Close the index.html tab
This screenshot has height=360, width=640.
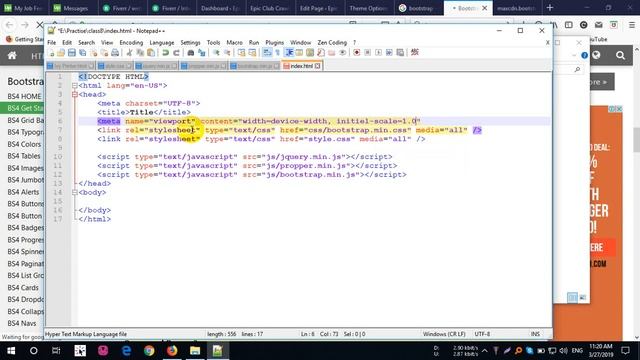[x=318, y=66]
